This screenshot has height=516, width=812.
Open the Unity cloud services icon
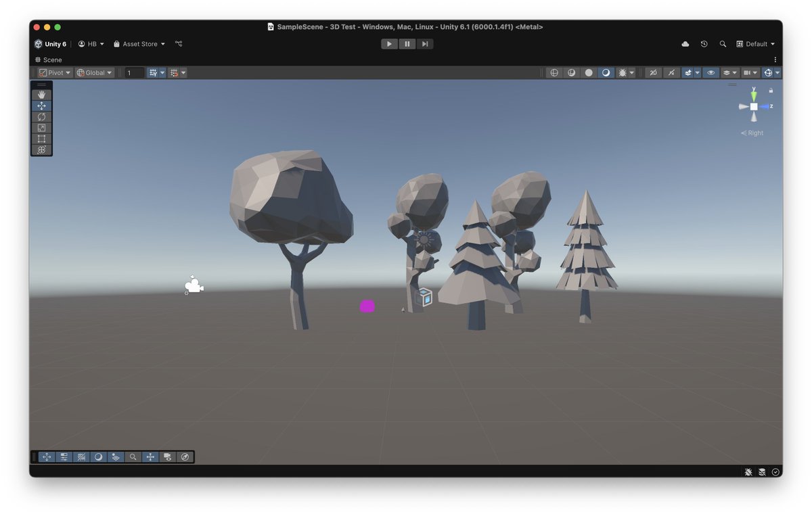[685, 44]
